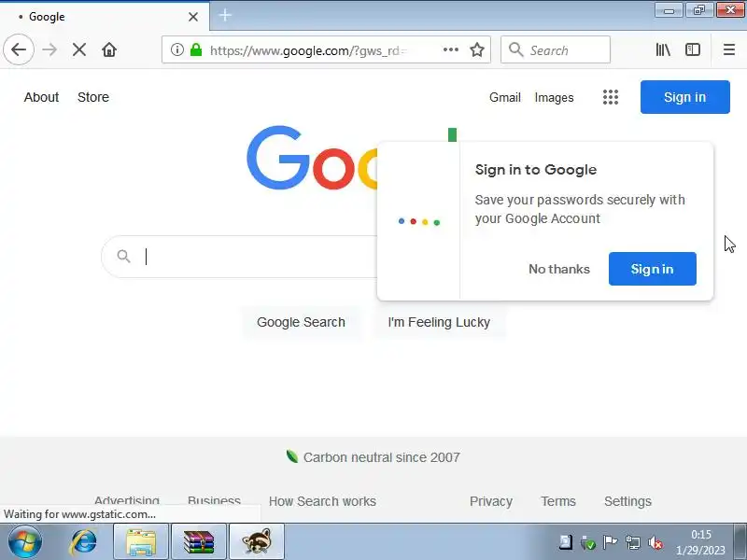Stop loading the page

[x=79, y=49]
